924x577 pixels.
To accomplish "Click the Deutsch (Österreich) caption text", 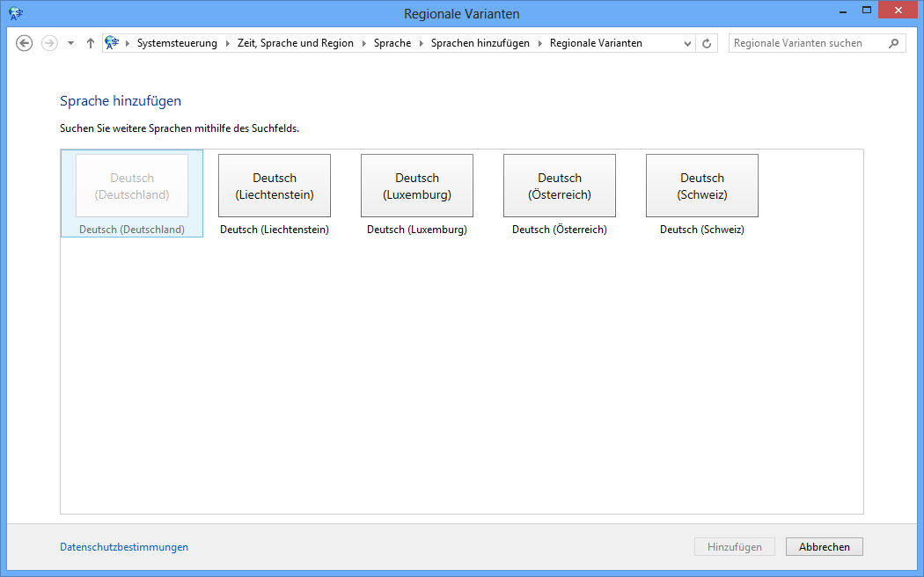I will [560, 230].
